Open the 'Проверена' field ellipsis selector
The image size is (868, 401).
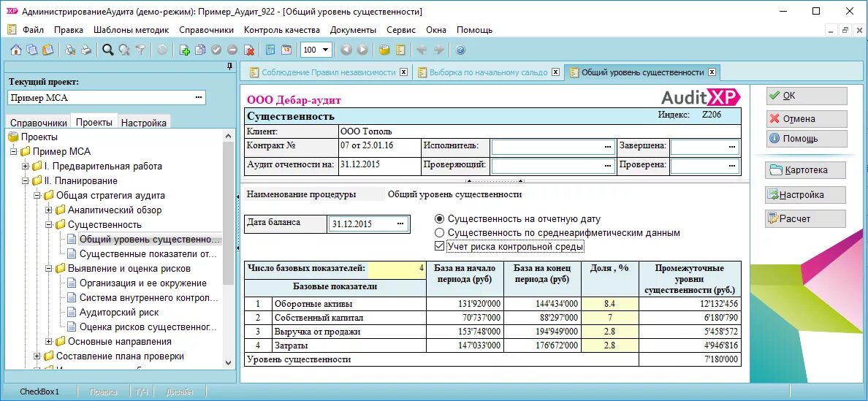(x=732, y=165)
